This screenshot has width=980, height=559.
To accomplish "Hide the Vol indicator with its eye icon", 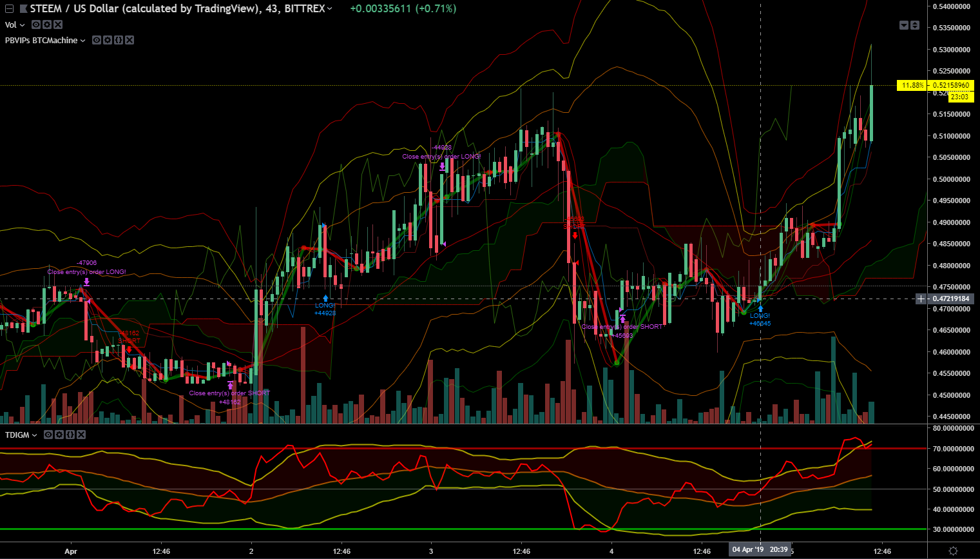I will (36, 25).
